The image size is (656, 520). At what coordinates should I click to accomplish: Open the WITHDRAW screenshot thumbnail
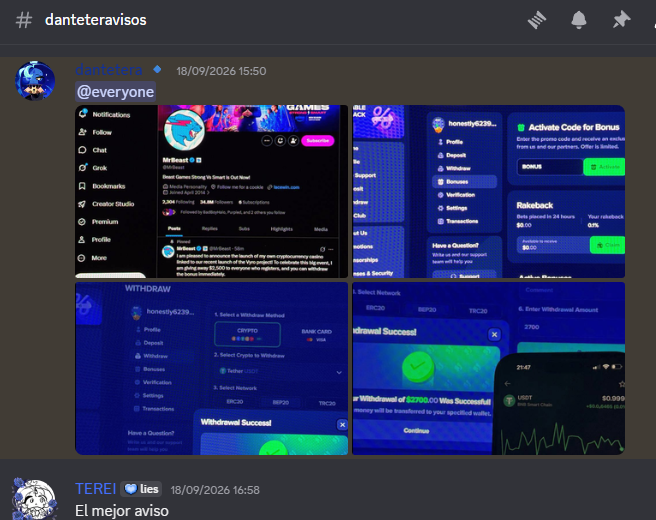(212, 368)
